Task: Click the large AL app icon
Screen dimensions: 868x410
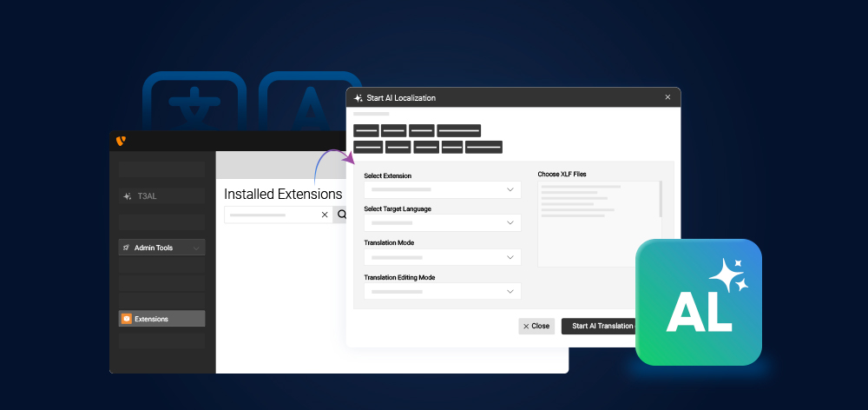Action: (x=699, y=301)
